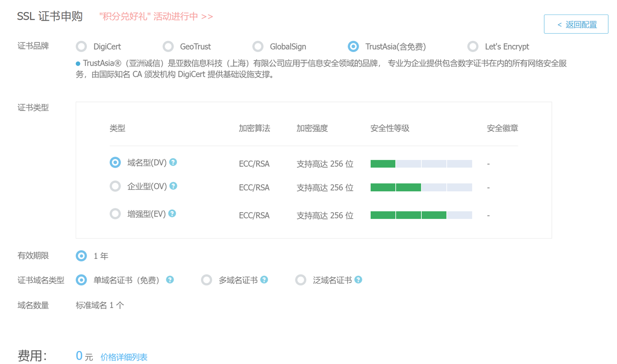The image size is (617, 364).
Task: Open the 价格详细列表 link
Action: click(124, 357)
